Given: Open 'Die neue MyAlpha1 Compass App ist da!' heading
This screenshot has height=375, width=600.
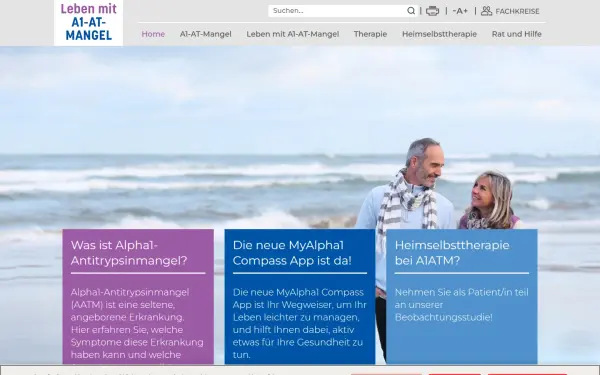Looking at the screenshot, I should pyautogui.click(x=292, y=253).
